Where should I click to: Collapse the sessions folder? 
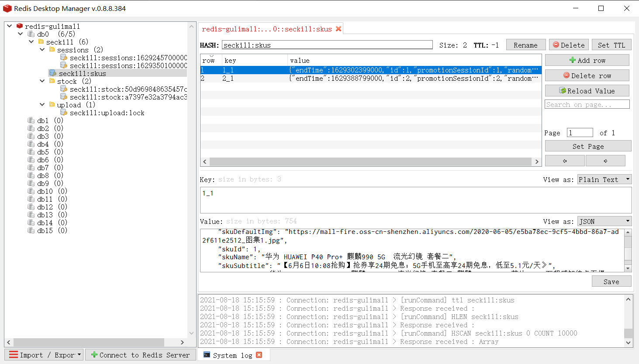coord(42,50)
